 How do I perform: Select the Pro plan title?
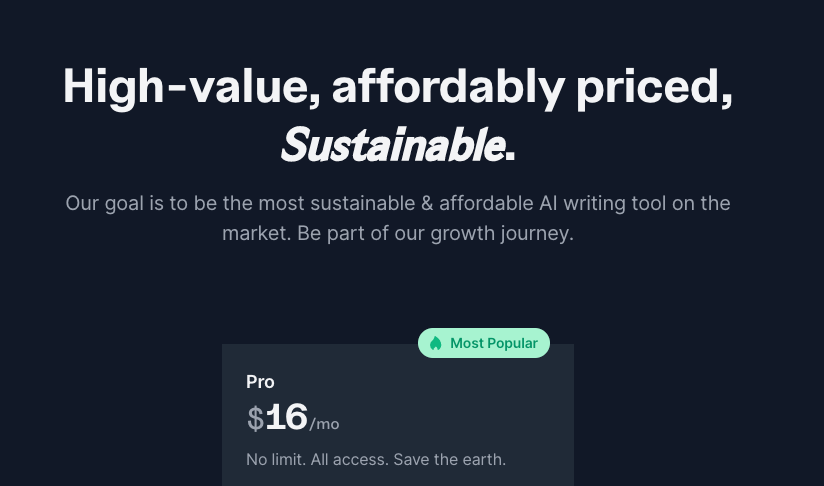(260, 382)
